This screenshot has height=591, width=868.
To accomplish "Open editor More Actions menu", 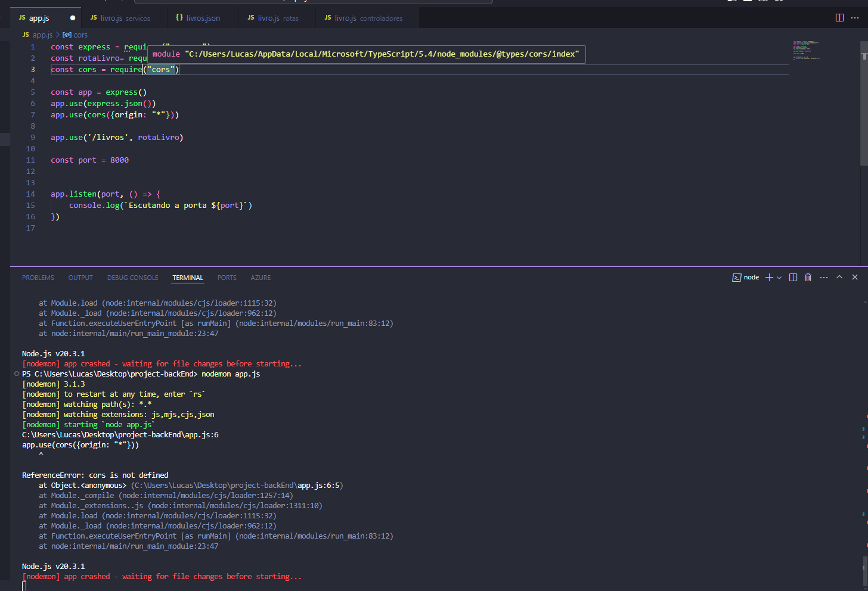I will tap(855, 18).
